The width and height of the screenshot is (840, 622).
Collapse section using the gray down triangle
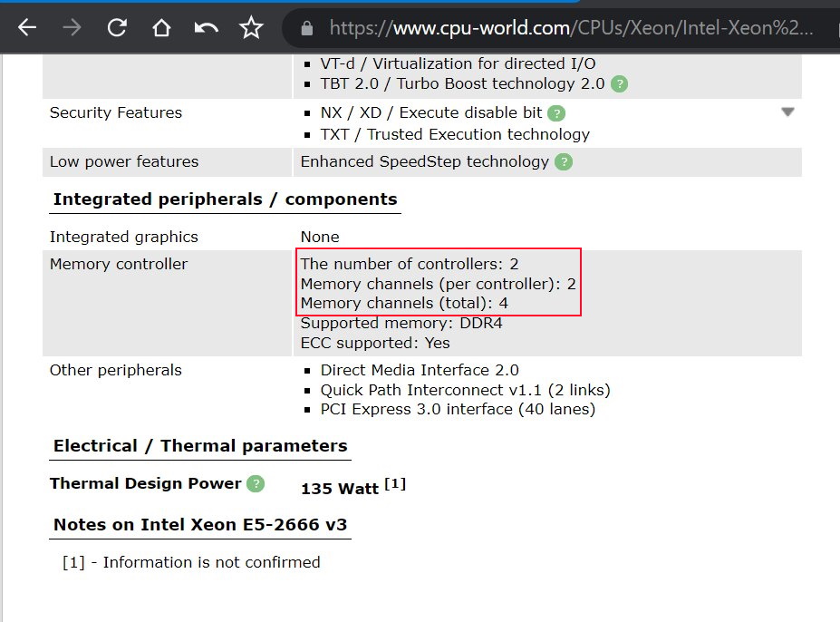[x=787, y=112]
